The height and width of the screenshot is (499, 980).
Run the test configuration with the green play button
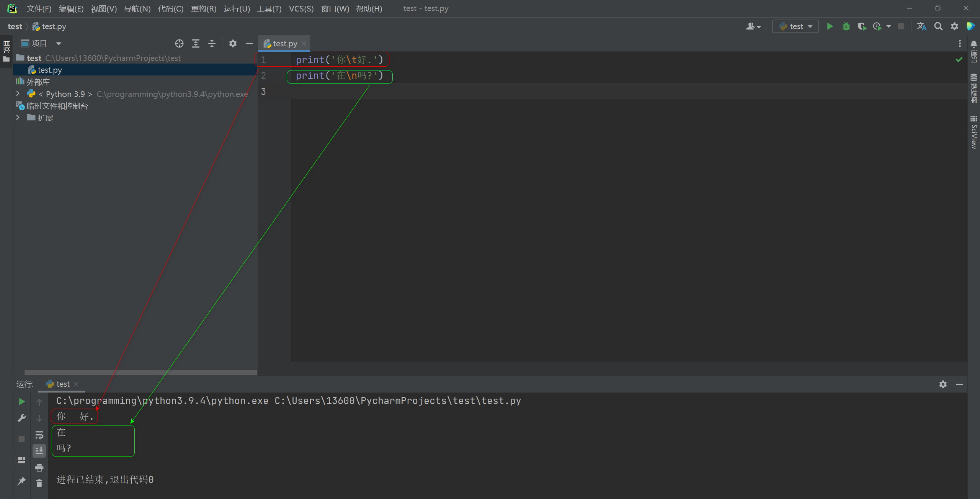point(830,26)
